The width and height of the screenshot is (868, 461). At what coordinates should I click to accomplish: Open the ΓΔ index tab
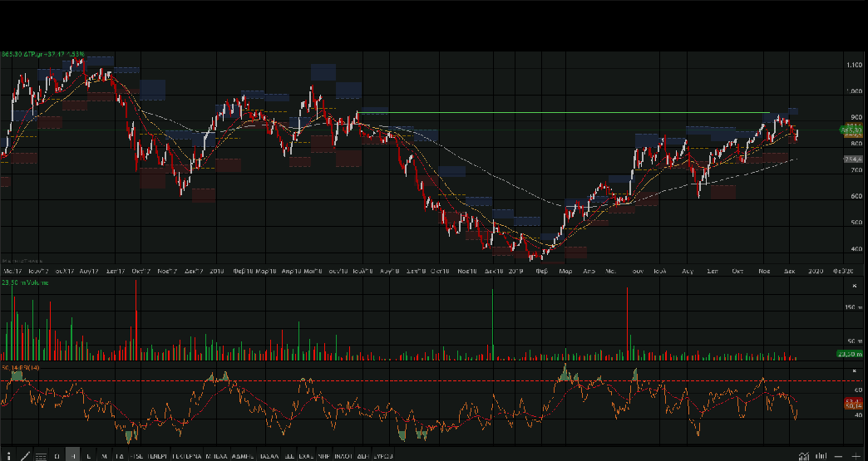[120, 456]
